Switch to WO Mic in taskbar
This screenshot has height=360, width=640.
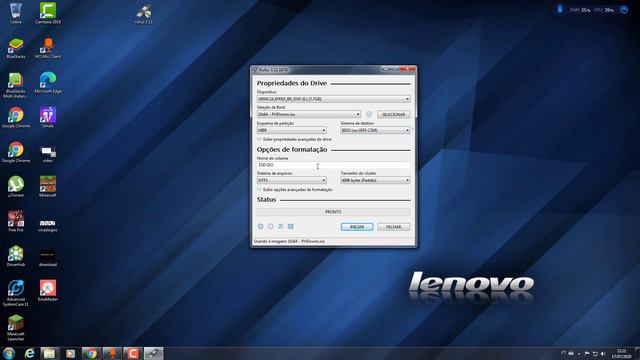[x=112, y=353]
